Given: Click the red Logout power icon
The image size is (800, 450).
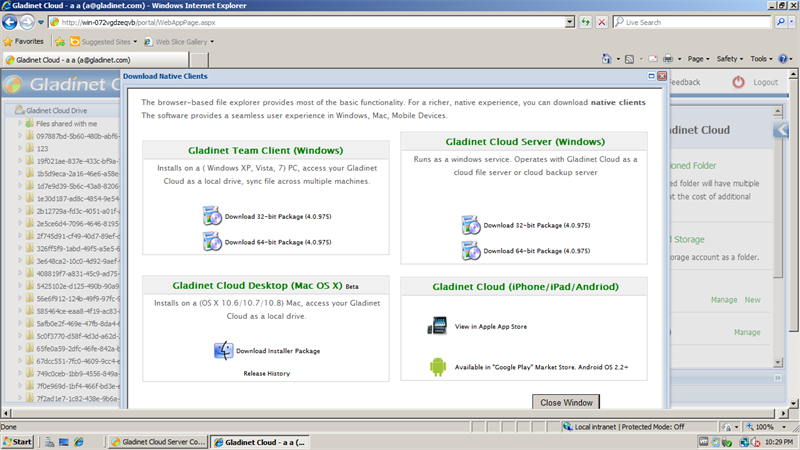Looking at the screenshot, I should (738, 82).
